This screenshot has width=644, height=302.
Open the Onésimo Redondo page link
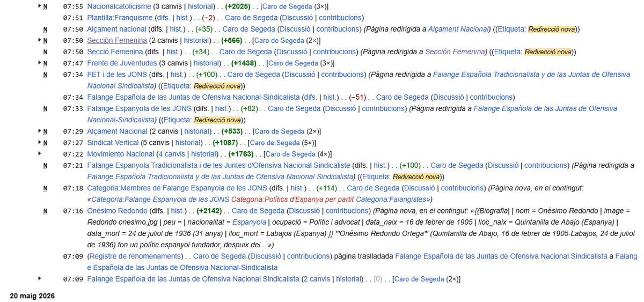pos(117,211)
